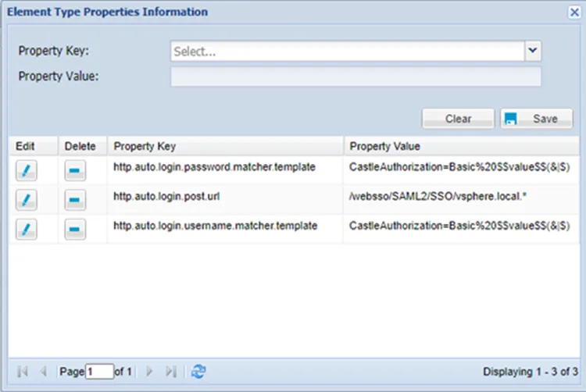The height and width of the screenshot is (392, 586).
Task: Refresh the properties table
Action: (x=198, y=372)
